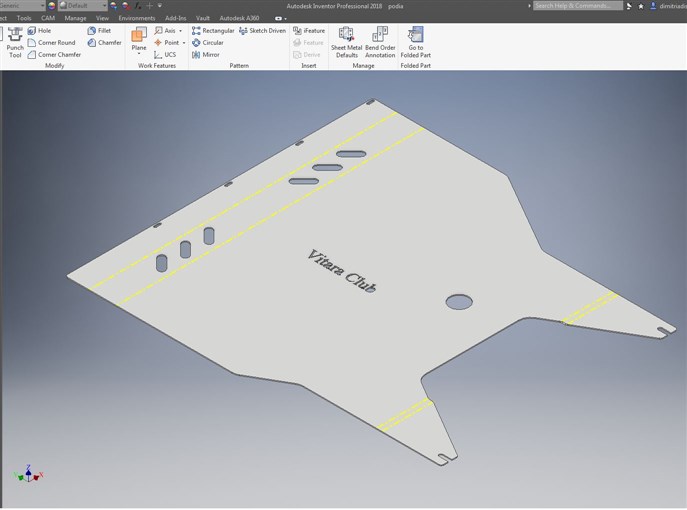The height and width of the screenshot is (510, 687).
Task: Start a Rectangular pattern
Action: 213,31
